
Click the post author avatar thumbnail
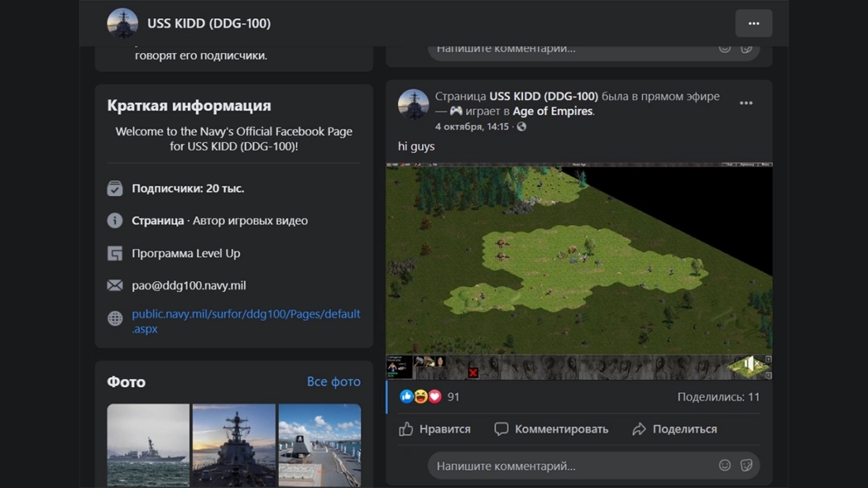pyautogui.click(x=413, y=104)
